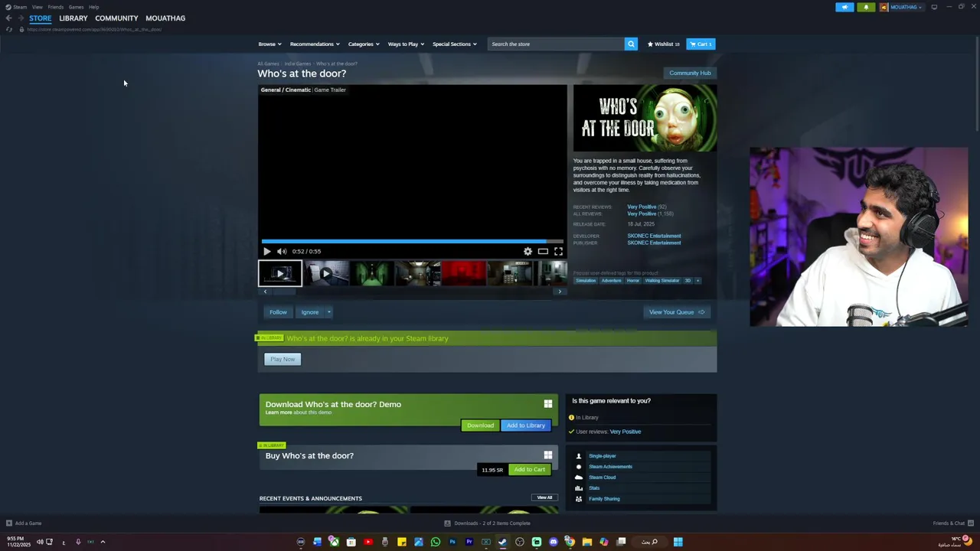Open the COMMUNITY tab
The width and height of the screenshot is (980, 551).
tap(116, 18)
